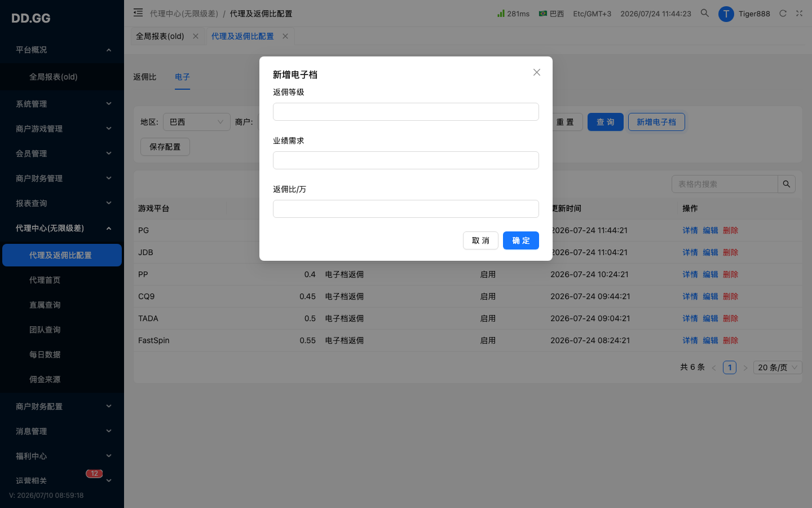Expand the 报表查询 menu
Screen dimensions: 812x508
[62, 203]
